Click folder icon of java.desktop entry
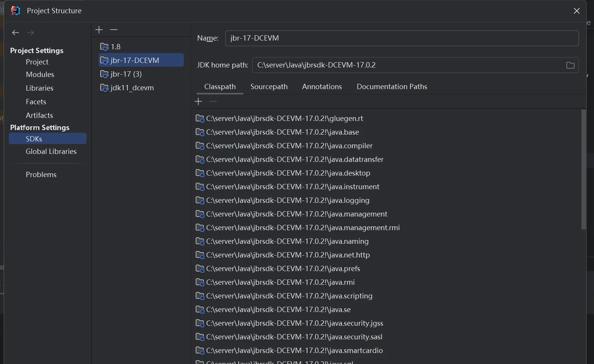This screenshot has height=364, width=594. coord(200,173)
